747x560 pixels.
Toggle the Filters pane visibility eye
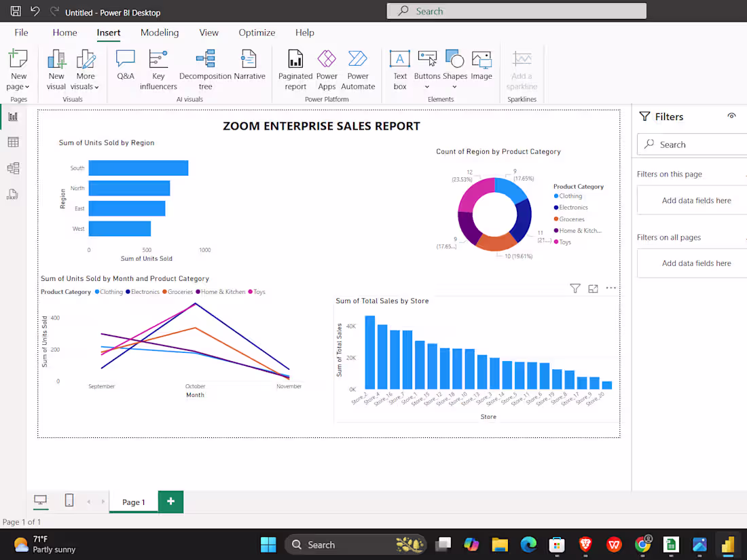click(731, 115)
